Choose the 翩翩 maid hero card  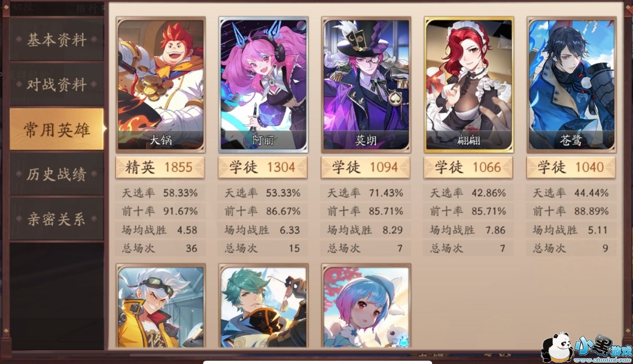click(x=469, y=85)
